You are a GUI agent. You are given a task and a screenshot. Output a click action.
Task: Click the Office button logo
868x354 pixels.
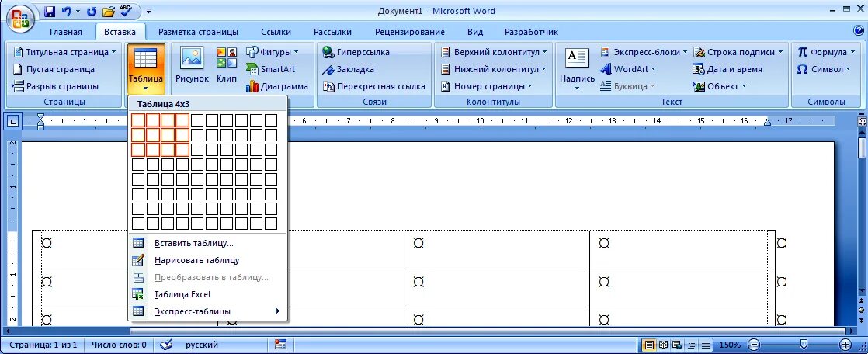click(x=19, y=20)
